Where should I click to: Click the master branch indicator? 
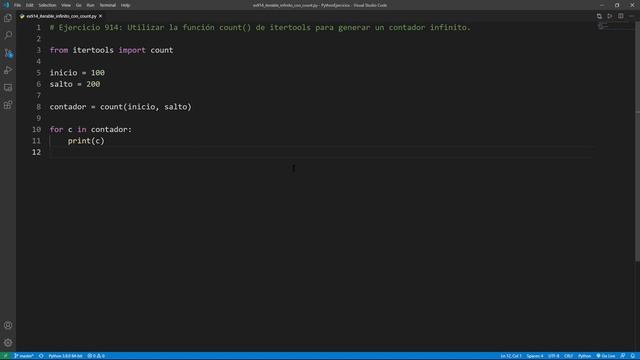pyautogui.click(x=24, y=356)
